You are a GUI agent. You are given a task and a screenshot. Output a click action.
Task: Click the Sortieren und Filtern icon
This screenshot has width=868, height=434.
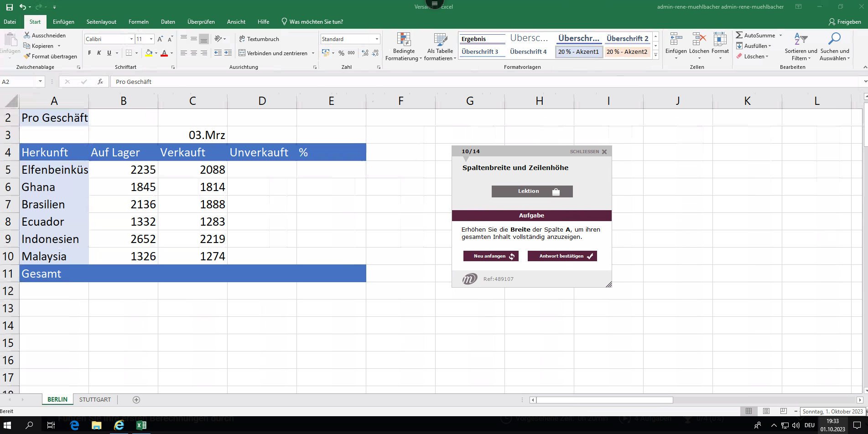coord(800,40)
